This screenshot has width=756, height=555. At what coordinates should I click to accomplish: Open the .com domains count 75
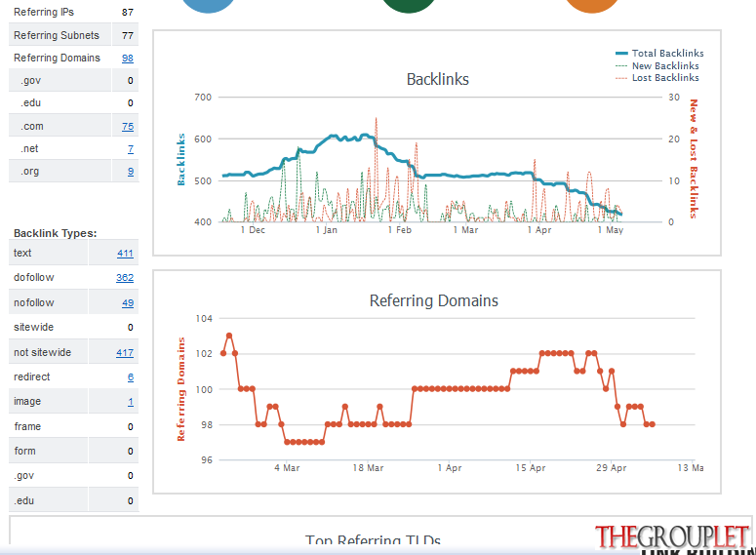point(127,127)
